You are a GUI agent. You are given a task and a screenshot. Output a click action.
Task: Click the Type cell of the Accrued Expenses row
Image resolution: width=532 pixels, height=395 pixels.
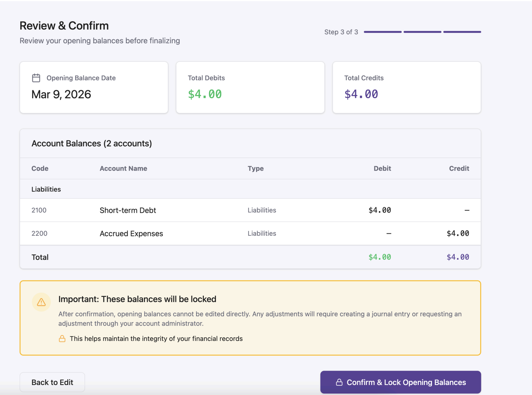[x=262, y=233]
